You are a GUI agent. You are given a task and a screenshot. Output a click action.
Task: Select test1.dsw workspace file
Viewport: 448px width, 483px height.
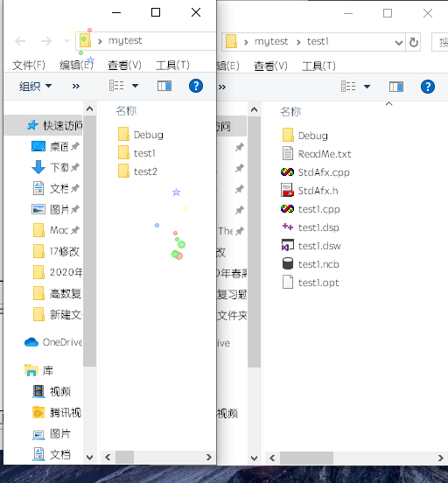[311, 246]
